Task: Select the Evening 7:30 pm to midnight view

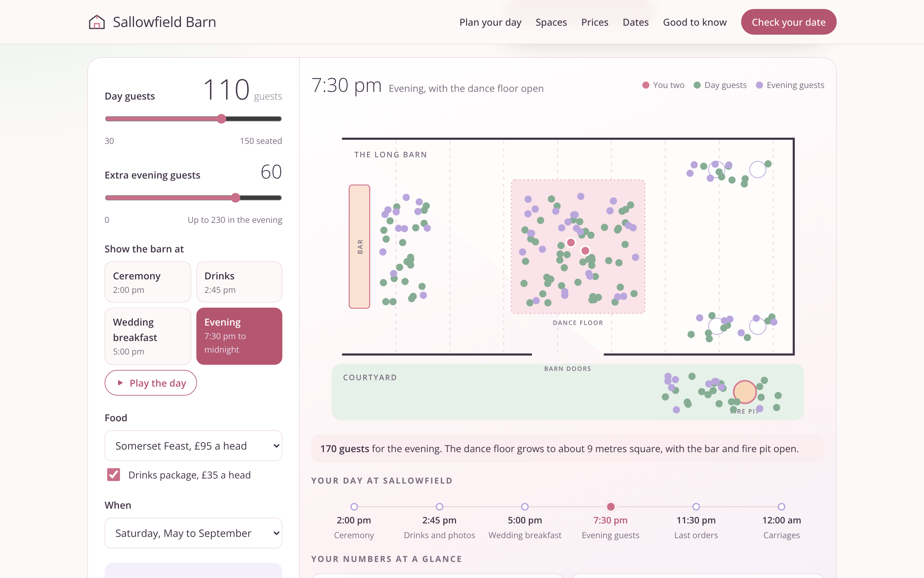Action: point(239,336)
